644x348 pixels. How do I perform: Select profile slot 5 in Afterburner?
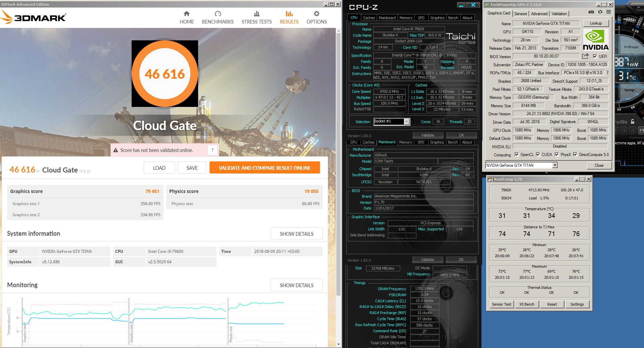(633, 130)
